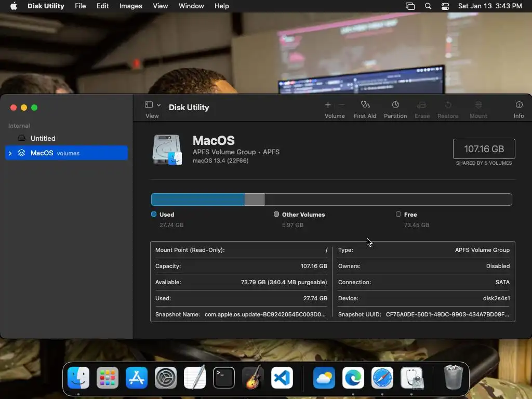
Task: Click the Available 73.79 GB value
Action: coord(284,282)
